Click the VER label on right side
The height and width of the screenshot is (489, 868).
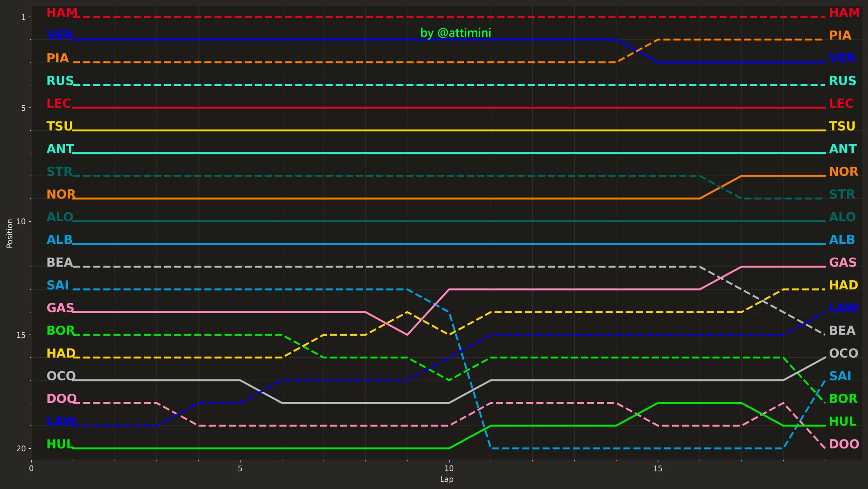(x=842, y=58)
